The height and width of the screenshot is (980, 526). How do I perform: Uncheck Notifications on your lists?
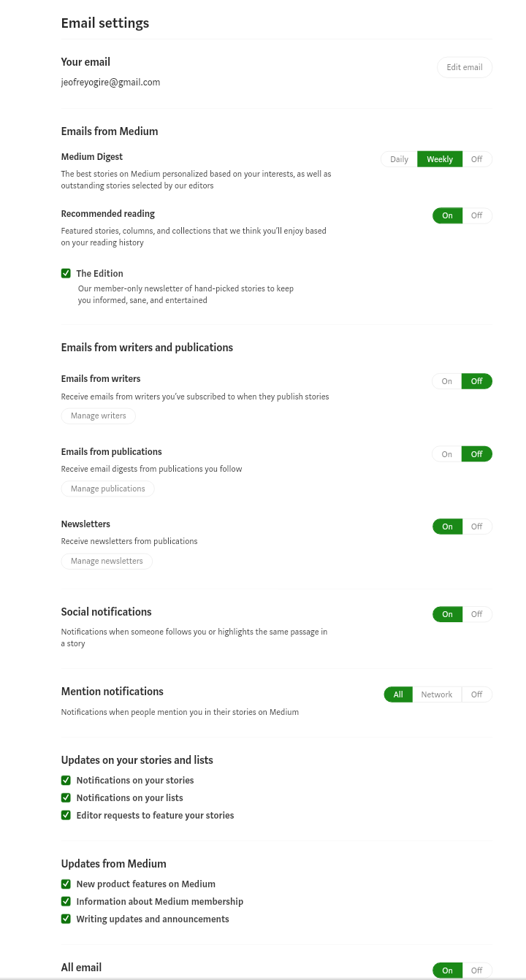point(66,797)
